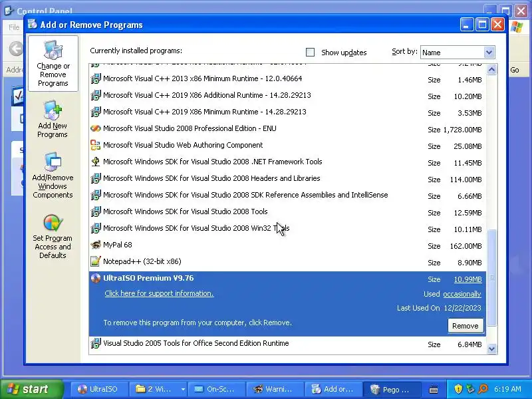Select Visual Studio 2005 Tools for Office Second Edition Runtime
This screenshot has width=532, height=399.
(287, 343)
